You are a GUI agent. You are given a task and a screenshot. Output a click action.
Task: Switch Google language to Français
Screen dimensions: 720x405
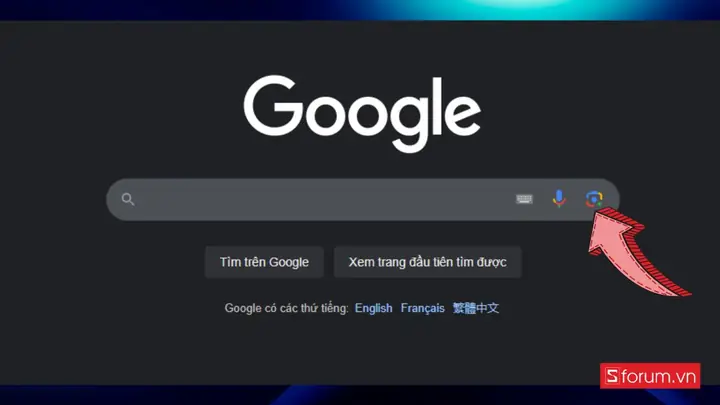pyautogui.click(x=422, y=308)
